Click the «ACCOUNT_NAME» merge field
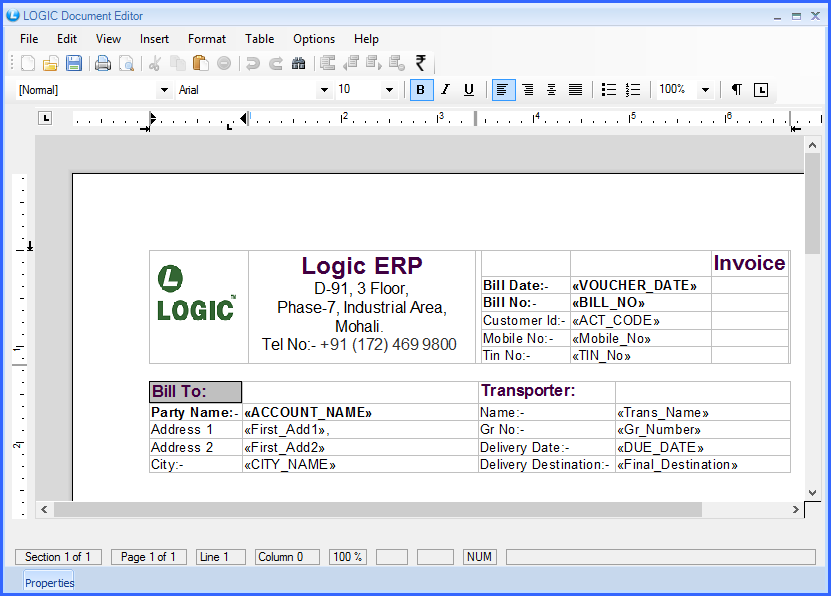Viewport: 831px width, 596px height. [308, 413]
